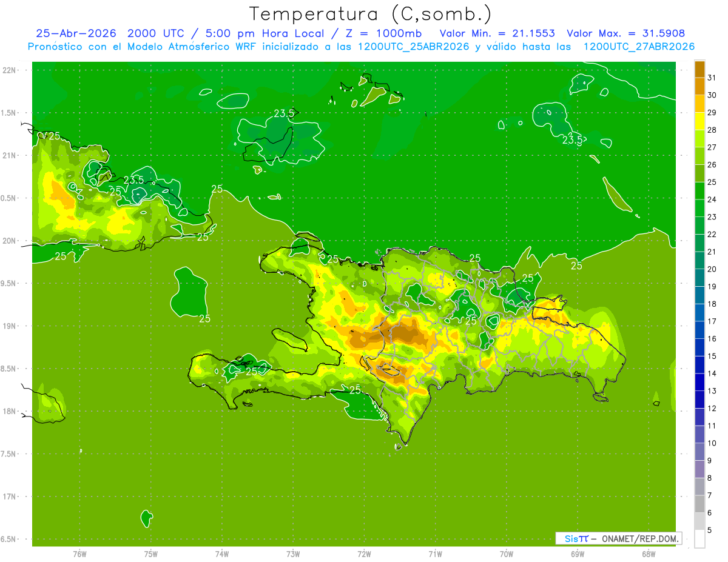Click the dark blue 13 degree legend swatch
This screenshot has height=562, width=728.
coord(699,383)
